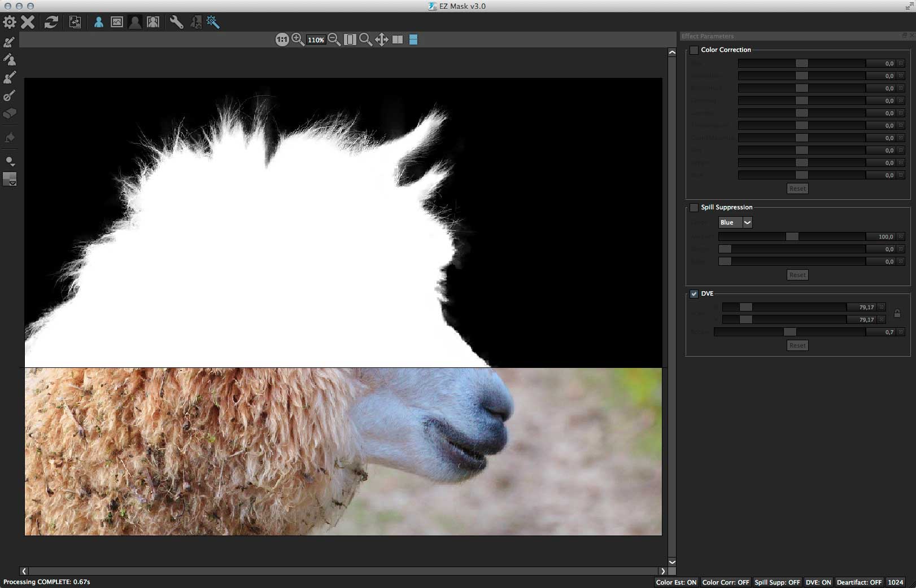Click the foreground/background swap icon
The image size is (916, 588).
pyautogui.click(x=75, y=22)
